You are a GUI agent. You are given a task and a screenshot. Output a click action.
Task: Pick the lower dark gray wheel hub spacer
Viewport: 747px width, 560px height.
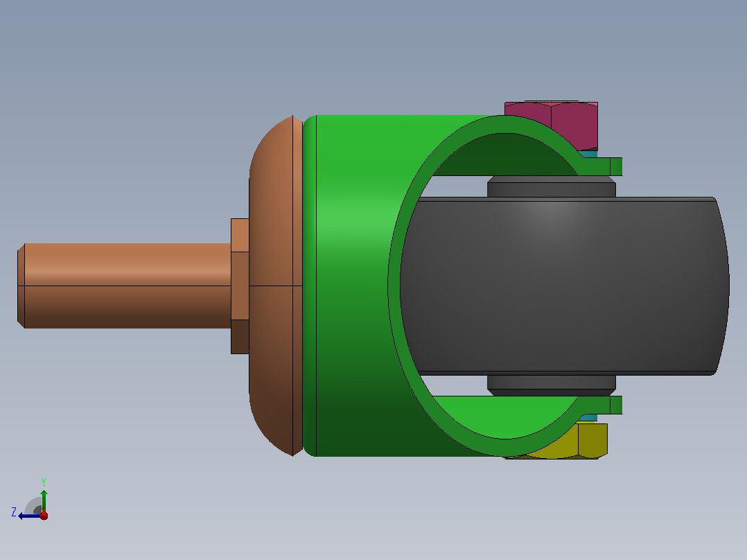[551, 385]
